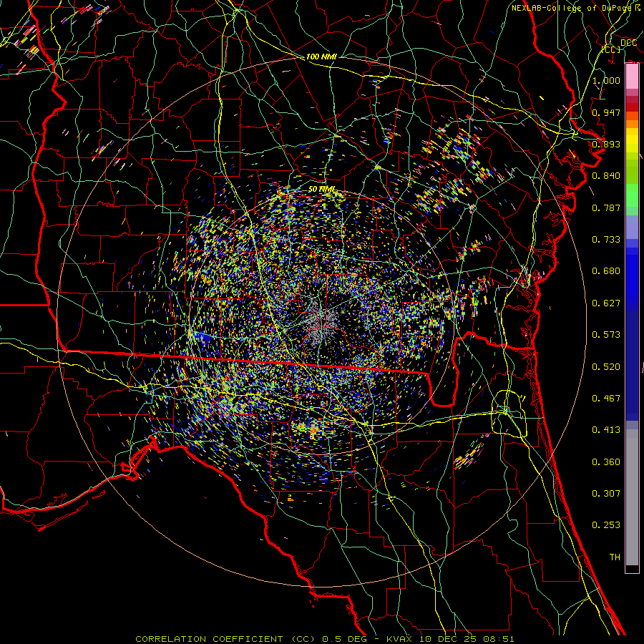Select the 0.467 legend value
Viewport: 644px width, 644px height.
tap(606, 399)
